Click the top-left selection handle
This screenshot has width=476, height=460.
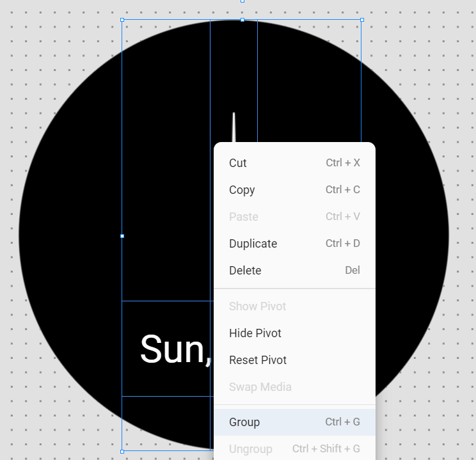(122, 20)
